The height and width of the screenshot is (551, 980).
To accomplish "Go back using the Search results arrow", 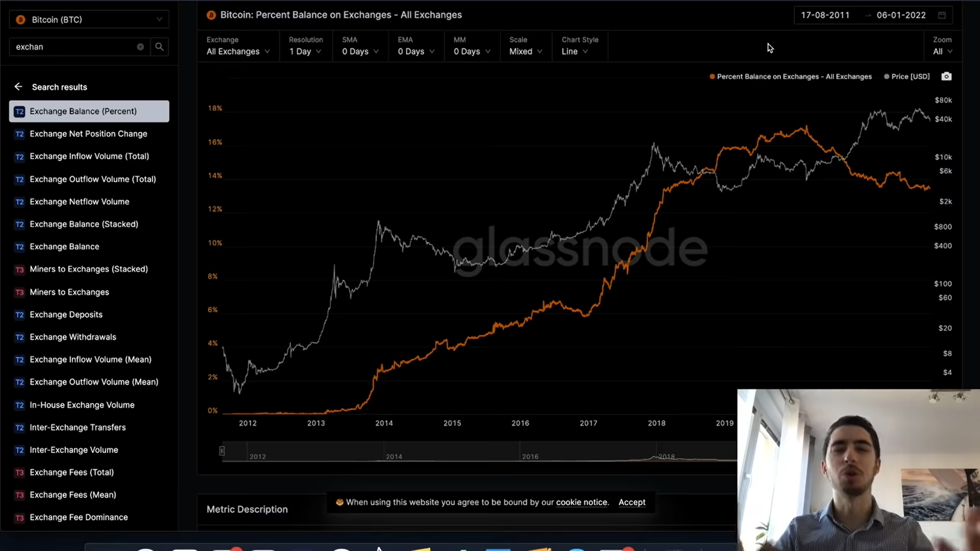I will pos(18,87).
